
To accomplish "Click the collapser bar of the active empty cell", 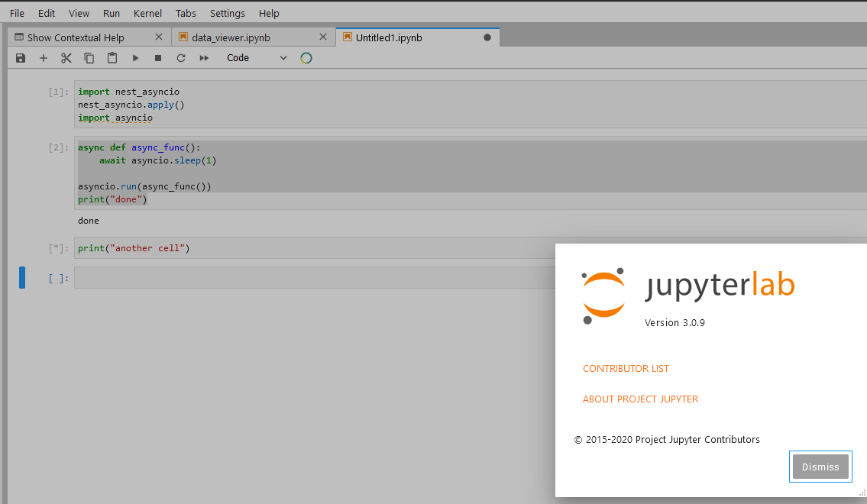I will click(x=22, y=277).
